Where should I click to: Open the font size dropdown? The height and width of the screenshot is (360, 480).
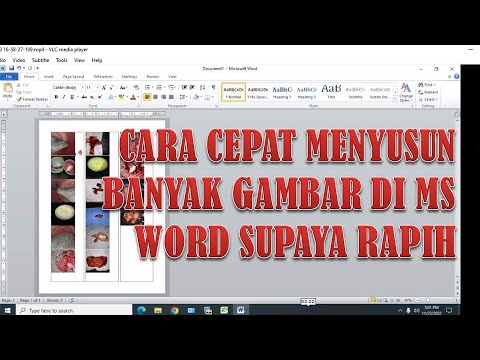point(97,87)
